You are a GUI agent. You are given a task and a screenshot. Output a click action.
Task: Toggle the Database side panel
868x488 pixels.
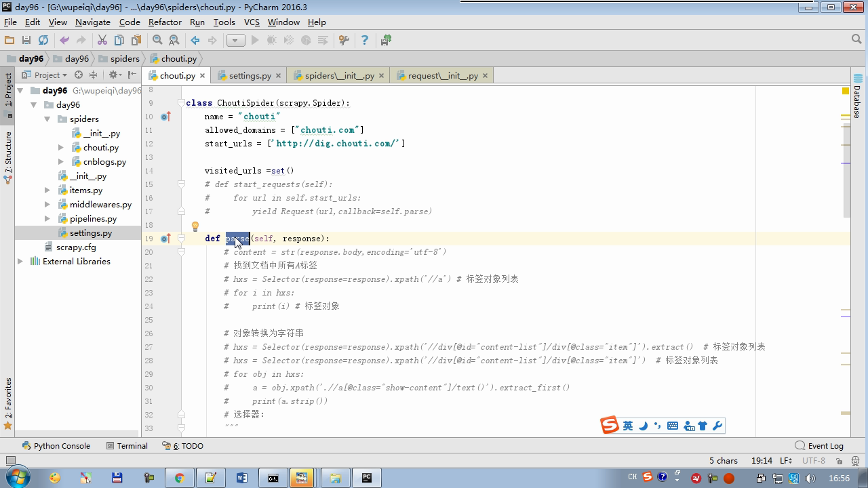click(857, 96)
